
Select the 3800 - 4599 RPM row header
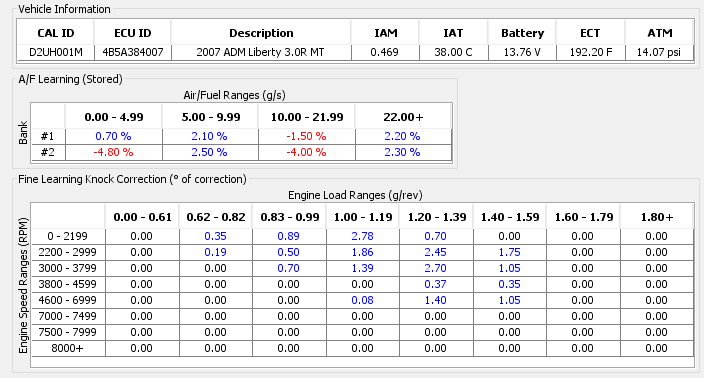(x=68, y=284)
